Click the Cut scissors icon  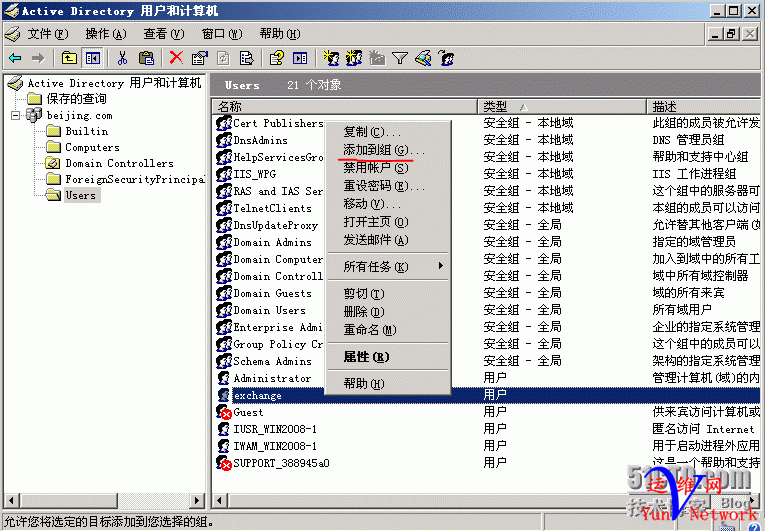coord(122,59)
